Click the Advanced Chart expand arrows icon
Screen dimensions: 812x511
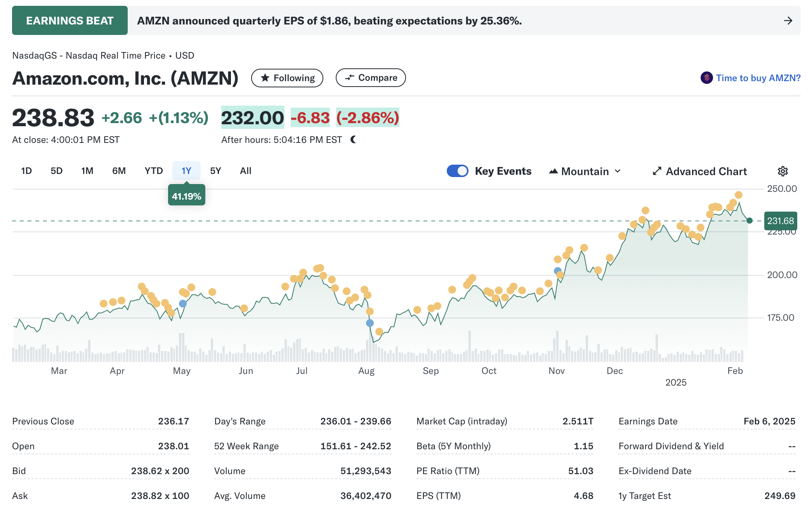pos(657,171)
